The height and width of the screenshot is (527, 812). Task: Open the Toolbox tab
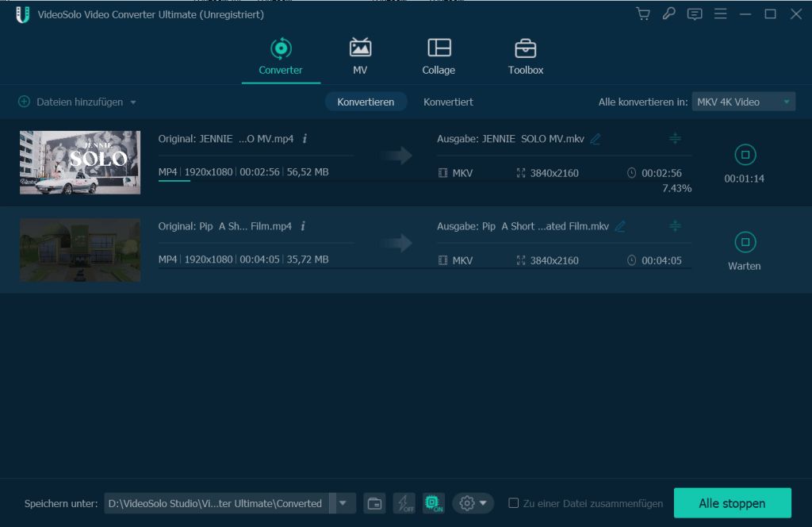[525, 56]
